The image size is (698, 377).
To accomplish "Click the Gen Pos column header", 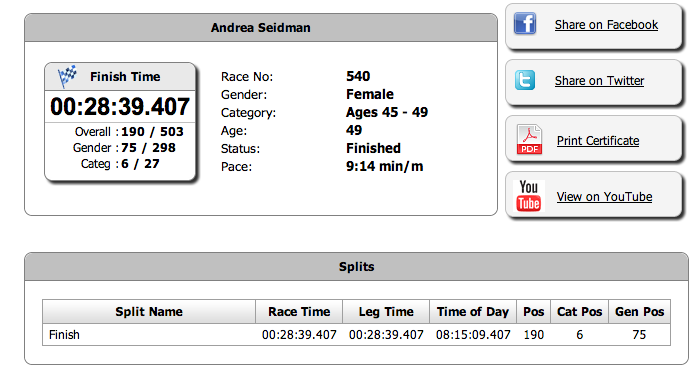I will (639, 312).
